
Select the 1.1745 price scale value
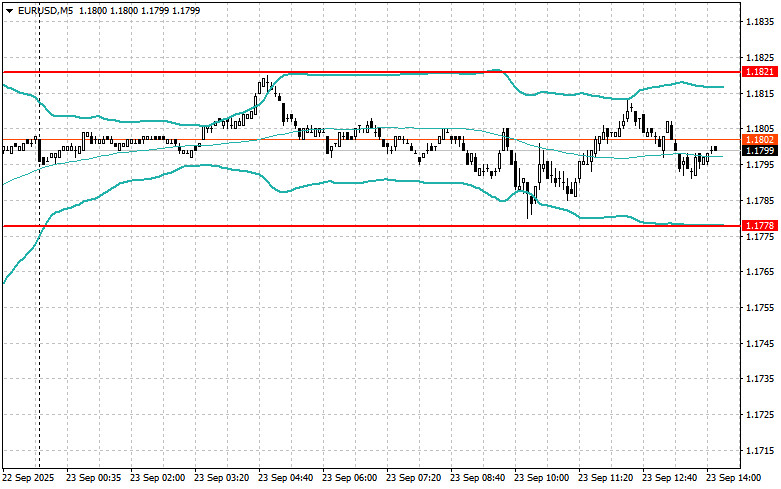pos(760,343)
